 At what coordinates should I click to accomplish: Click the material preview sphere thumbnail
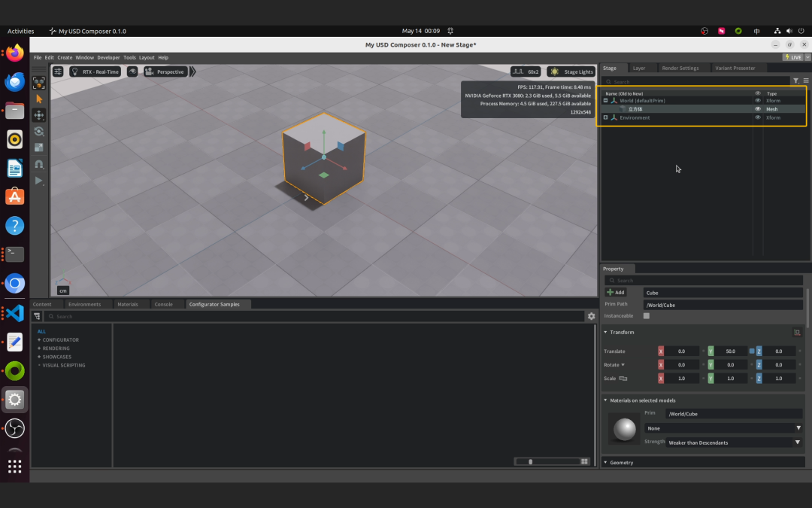point(625,429)
